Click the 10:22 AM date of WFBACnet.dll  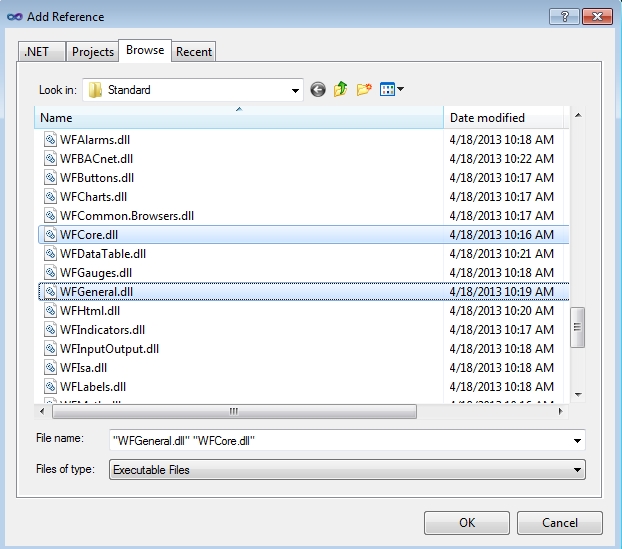click(501, 159)
